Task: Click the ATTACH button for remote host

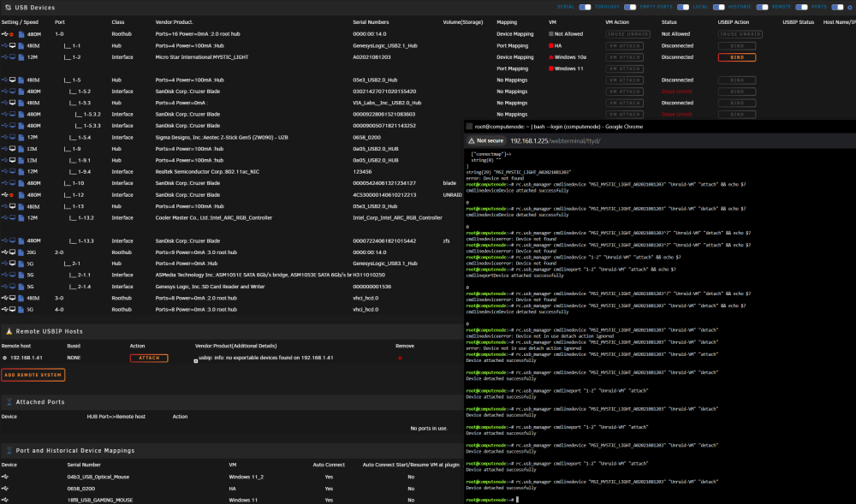Action: 149,358
